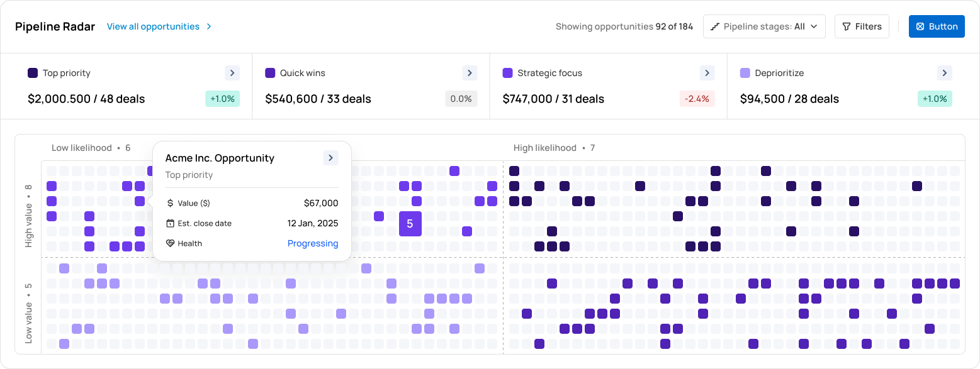Open Acme Inc. Opportunity tooltip chevron
The image size is (980, 369).
(x=330, y=158)
